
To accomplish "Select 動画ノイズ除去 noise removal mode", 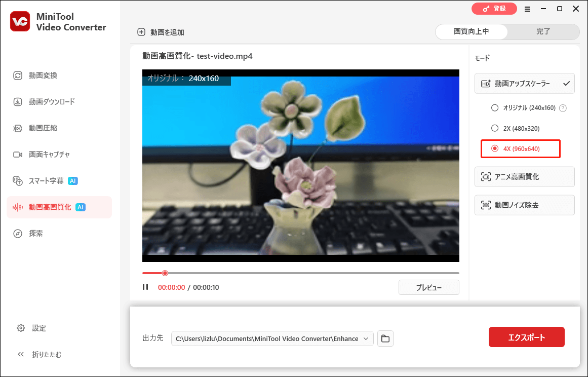I will pyautogui.click(x=524, y=205).
